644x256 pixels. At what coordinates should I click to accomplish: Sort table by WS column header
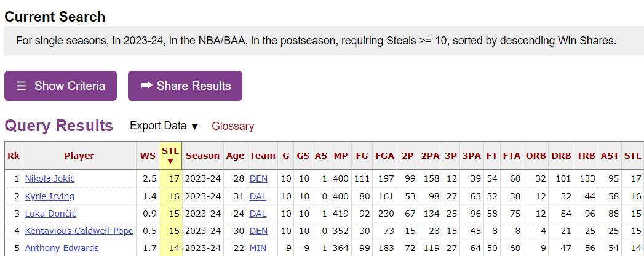(148, 156)
